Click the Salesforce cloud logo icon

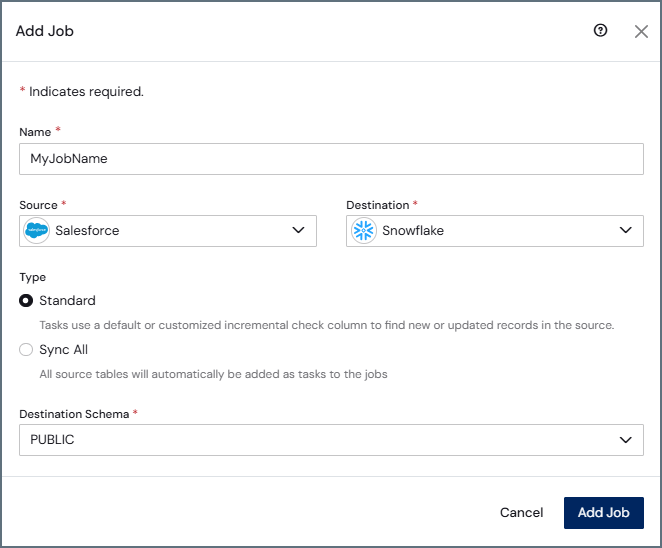pyautogui.click(x=36, y=231)
